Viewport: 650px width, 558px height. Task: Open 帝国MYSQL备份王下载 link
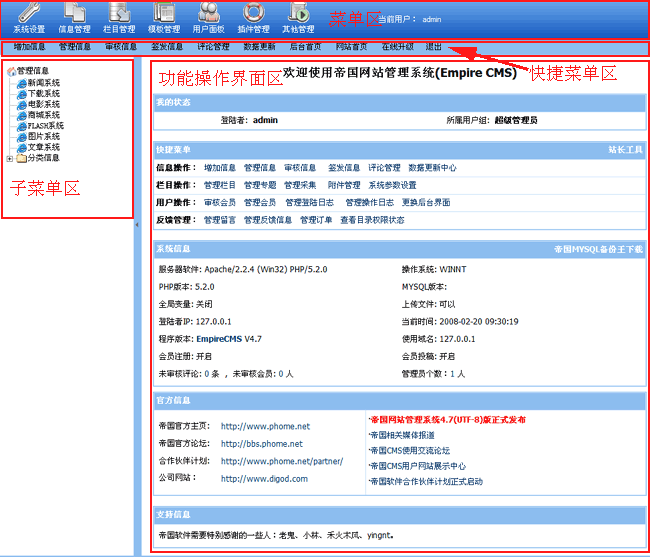[599, 250]
